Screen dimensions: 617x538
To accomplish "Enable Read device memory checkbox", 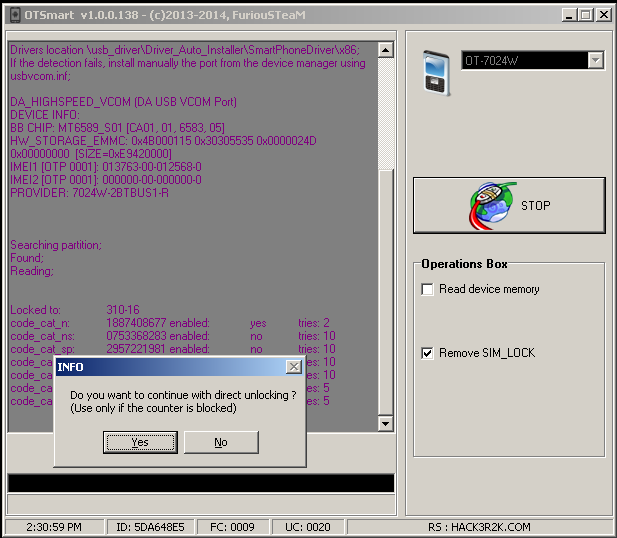I will tap(428, 290).
